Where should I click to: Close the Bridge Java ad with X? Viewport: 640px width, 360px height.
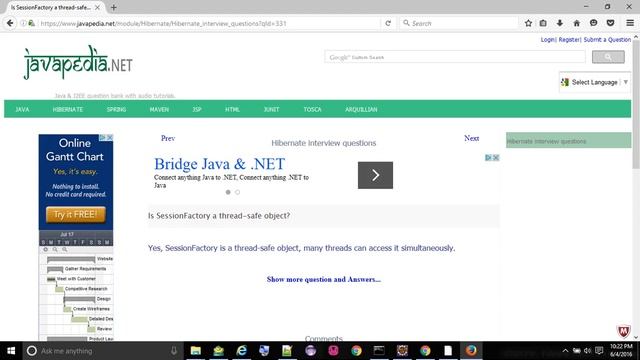coord(496,158)
